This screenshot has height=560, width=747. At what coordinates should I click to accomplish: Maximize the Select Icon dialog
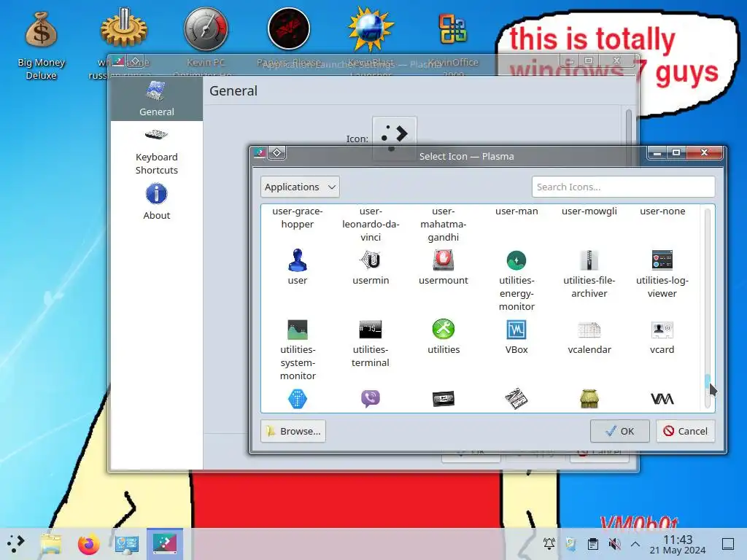click(x=676, y=153)
